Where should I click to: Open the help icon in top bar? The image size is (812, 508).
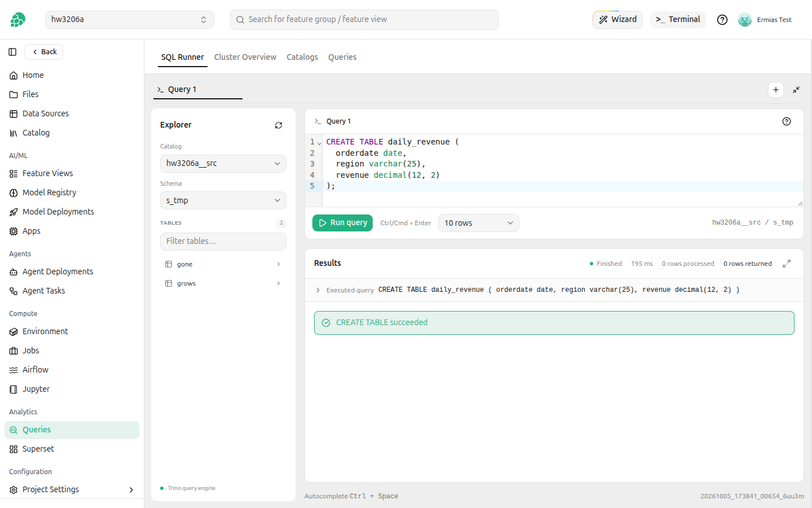click(x=722, y=20)
